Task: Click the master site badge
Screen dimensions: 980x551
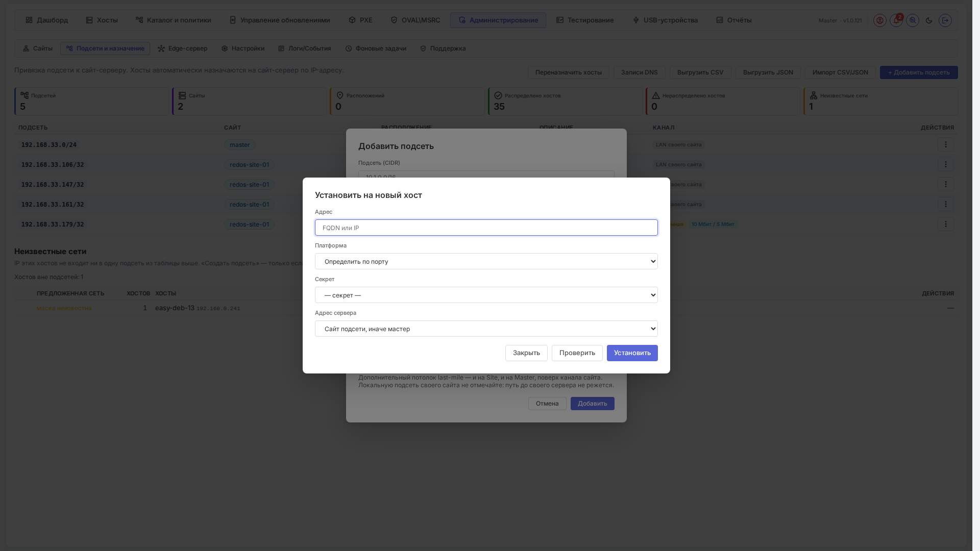Action: [240, 145]
